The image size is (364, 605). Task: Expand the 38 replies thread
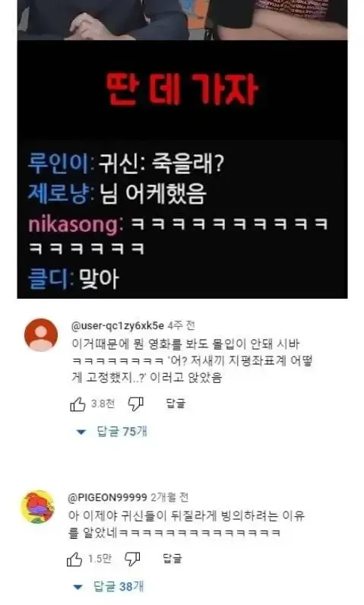tap(109, 587)
